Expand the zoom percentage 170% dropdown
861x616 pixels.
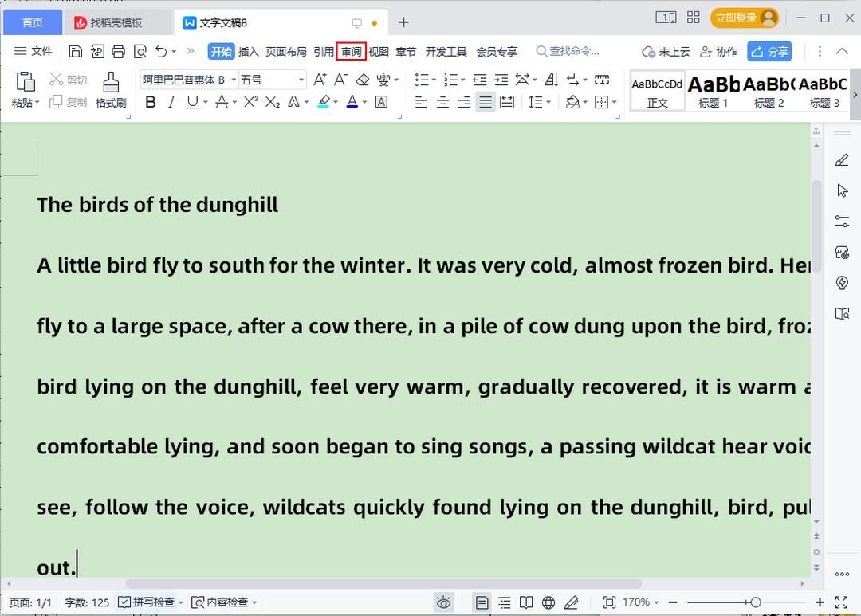[642, 602]
